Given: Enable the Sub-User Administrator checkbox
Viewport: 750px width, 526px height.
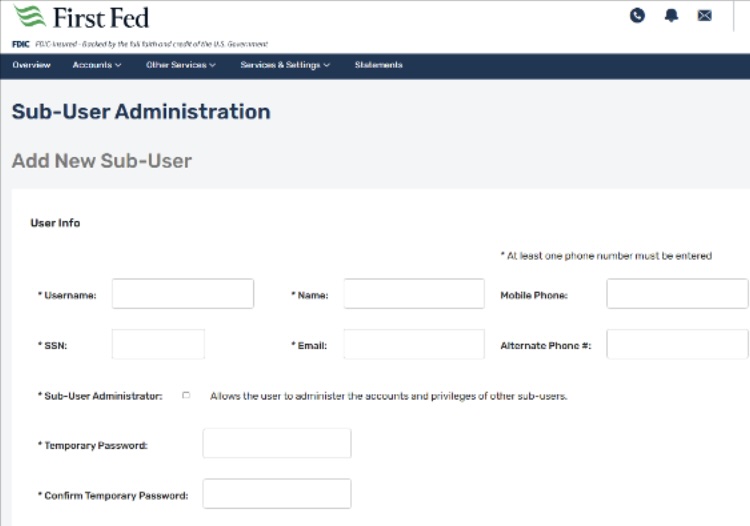Looking at the screenshot, I should point(186,395).
